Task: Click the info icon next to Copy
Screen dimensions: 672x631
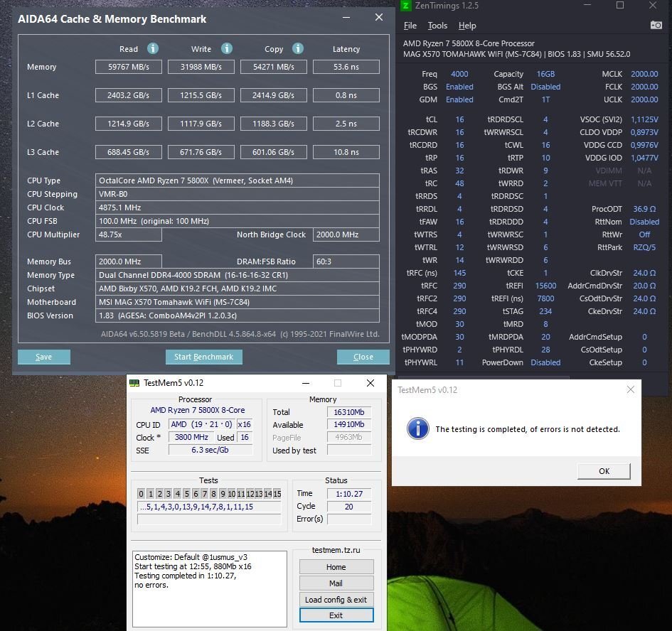Action: coord(298,48)
